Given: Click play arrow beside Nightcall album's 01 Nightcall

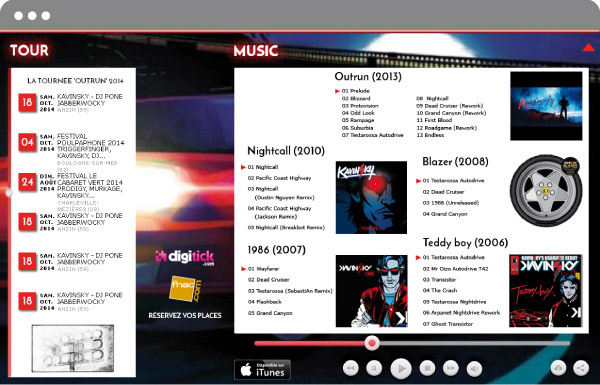Looking at the screenshot, I should tap(243, 167).
